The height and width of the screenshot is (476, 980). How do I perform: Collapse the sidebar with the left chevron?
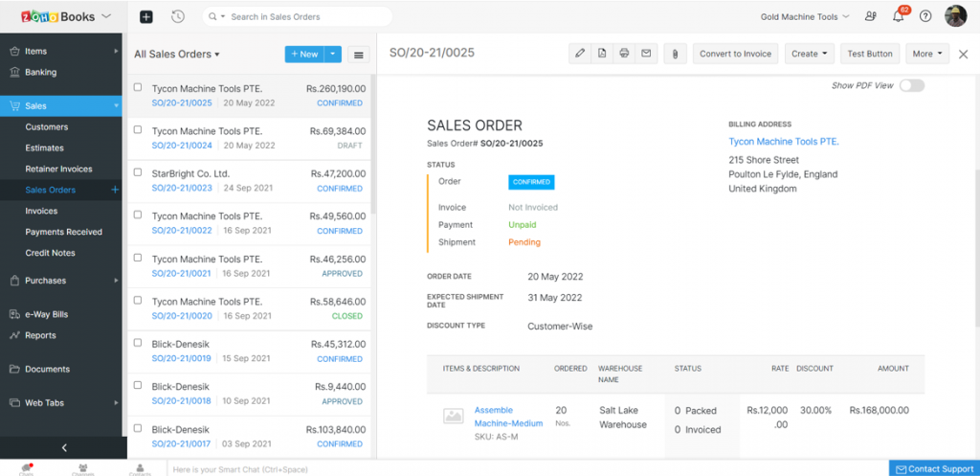pos(64,447)
